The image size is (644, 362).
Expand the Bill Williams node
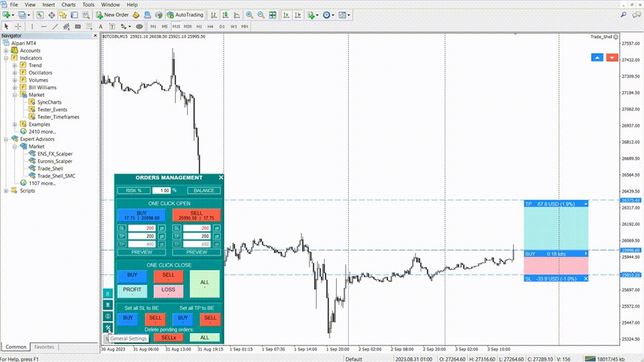[x=15, y=87]
